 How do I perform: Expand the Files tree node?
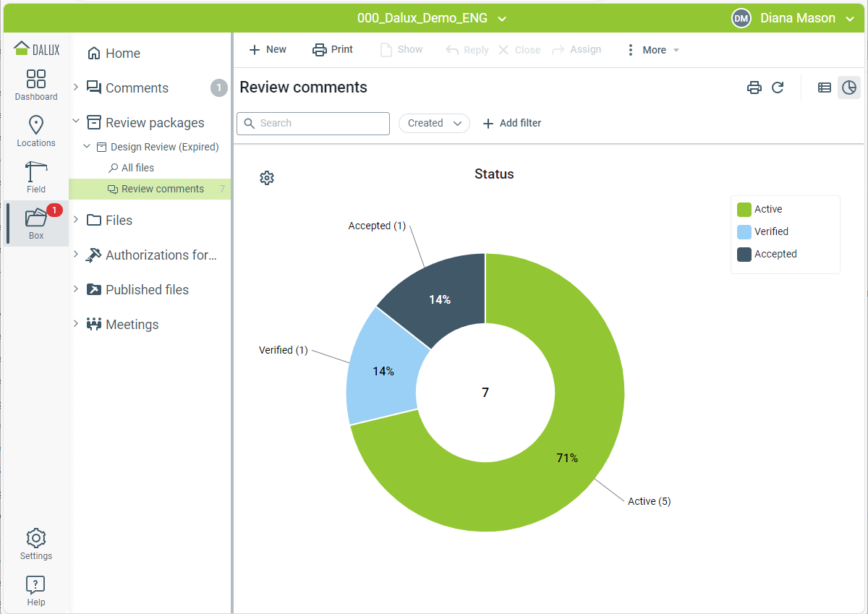pyautogui.click(x=76, y=220)
